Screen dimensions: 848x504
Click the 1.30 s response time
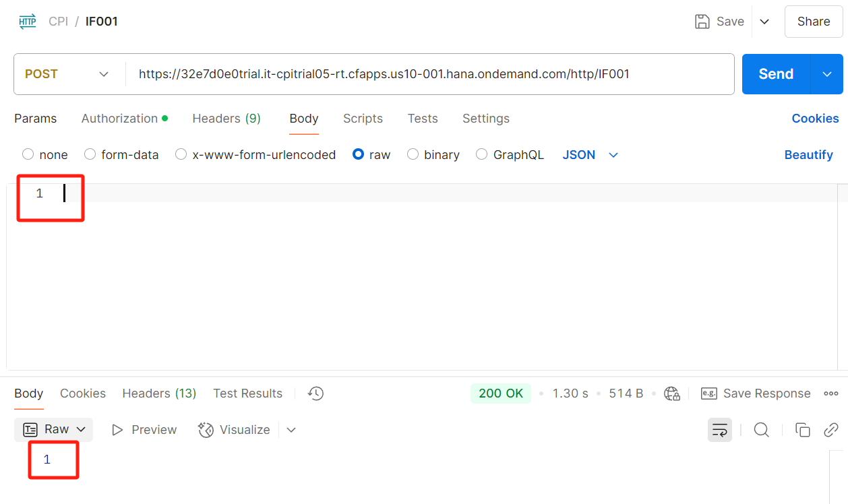(570, 393)
